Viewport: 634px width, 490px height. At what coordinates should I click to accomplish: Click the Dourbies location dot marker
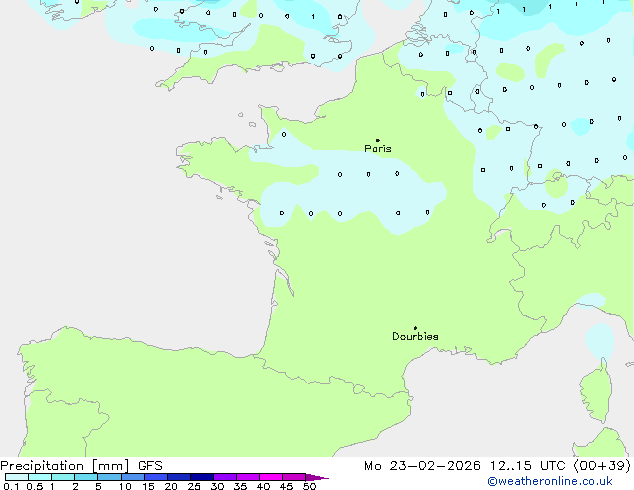coord(415,328)
